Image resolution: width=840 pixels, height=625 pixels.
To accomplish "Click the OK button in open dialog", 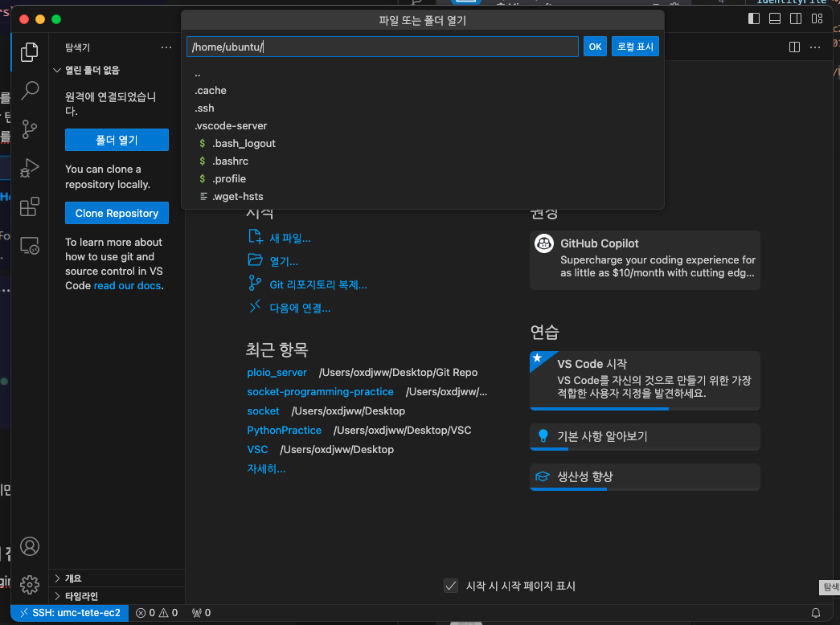I will pyautogui.click(x=595, y=47).
